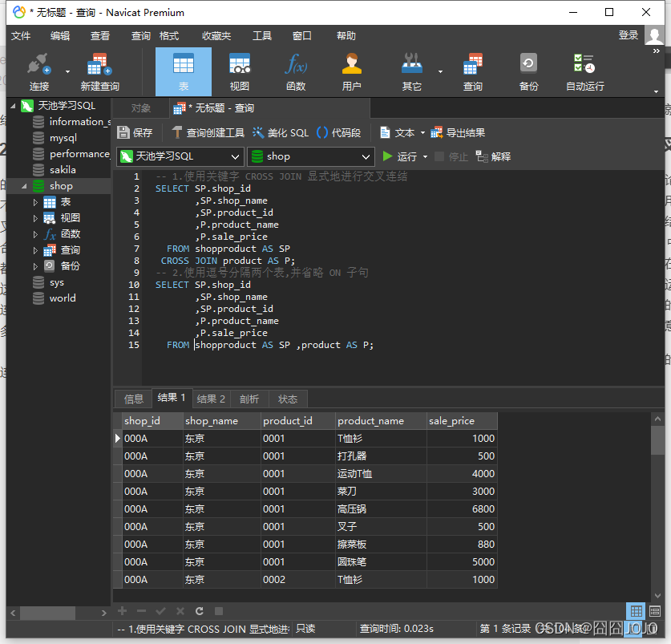Select the Table toolbar icon
Screen dimensions: 671x644
pos(183,72)
